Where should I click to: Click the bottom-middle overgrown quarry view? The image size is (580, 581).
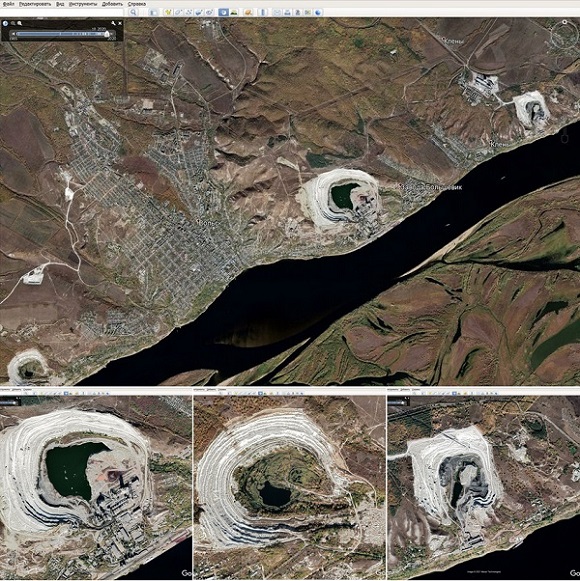tap(290, 487)
